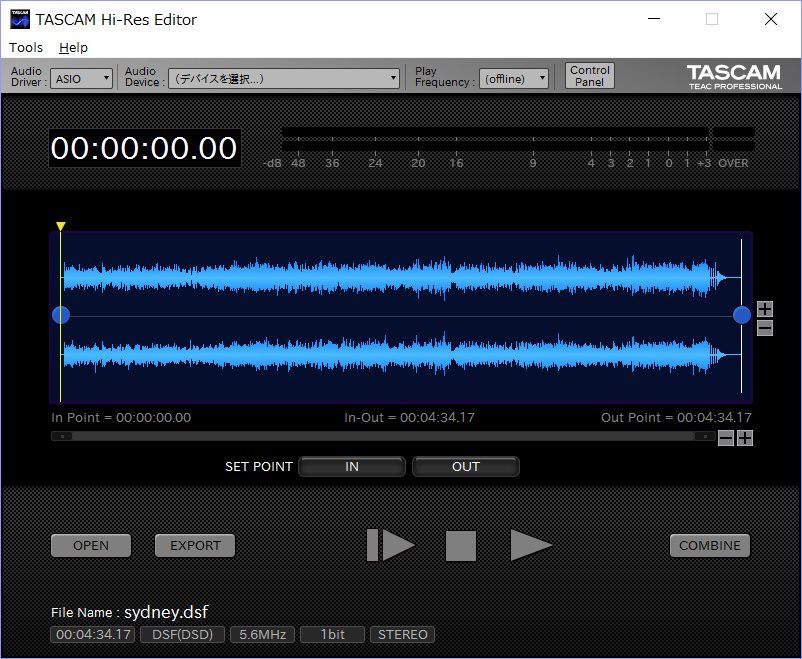Zoom in waveform amplitude with vertical plus
Screen dimensions: 802x659
(x=765, y=309)
